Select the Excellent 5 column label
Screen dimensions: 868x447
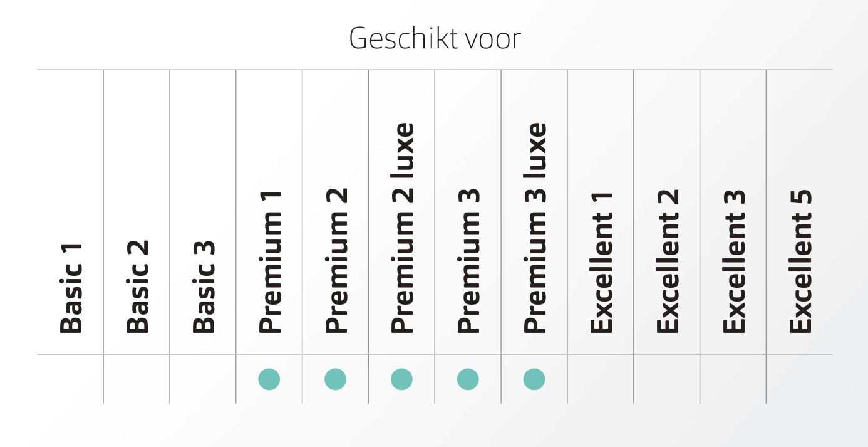tap(800, 261)
